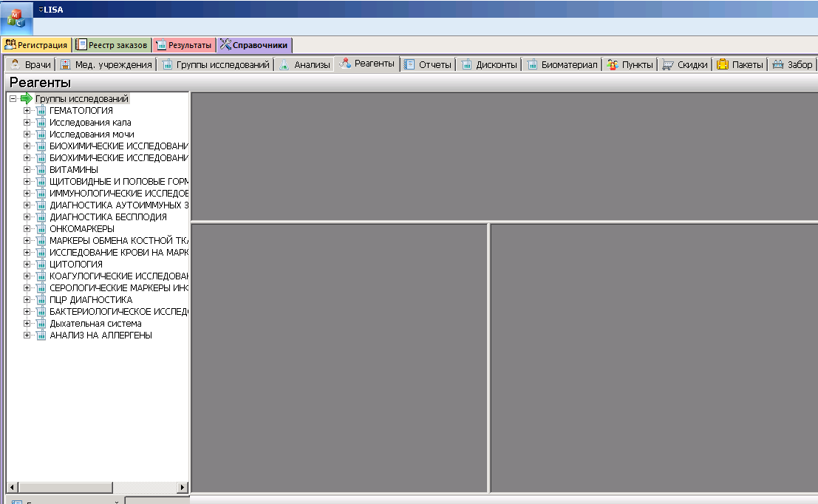Expand the АНАЛИЗ НА АЛЛЕРГЕНЫ group
The image size is (818, 504).
pos(27,335)
